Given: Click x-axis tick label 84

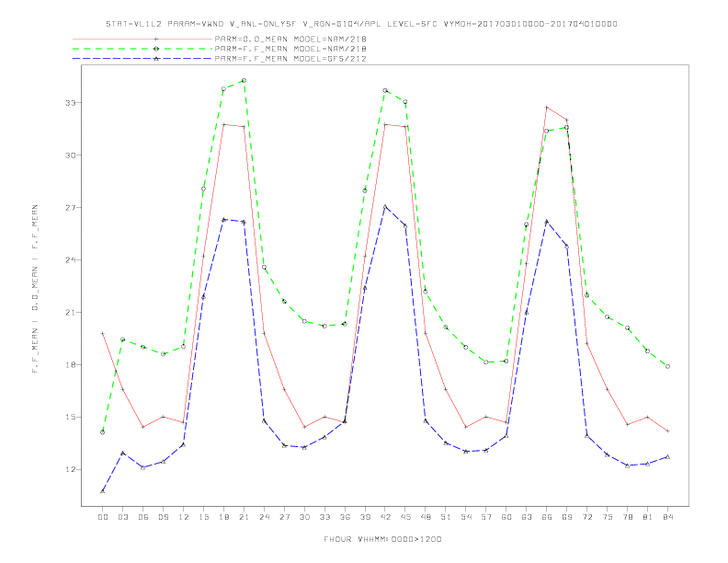Looking at the screenshot, I should pos(668,517).
